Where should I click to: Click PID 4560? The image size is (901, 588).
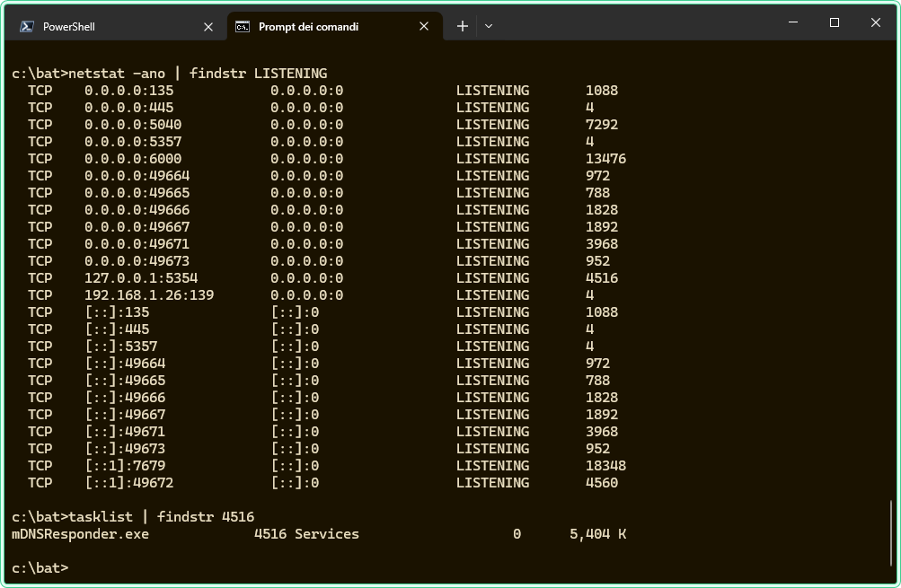602,483
